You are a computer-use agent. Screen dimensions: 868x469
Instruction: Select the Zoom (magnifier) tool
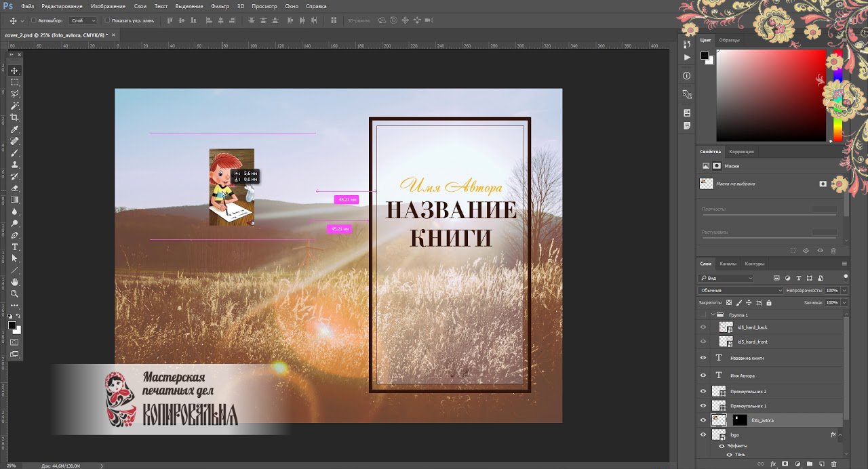click(14, 293)
